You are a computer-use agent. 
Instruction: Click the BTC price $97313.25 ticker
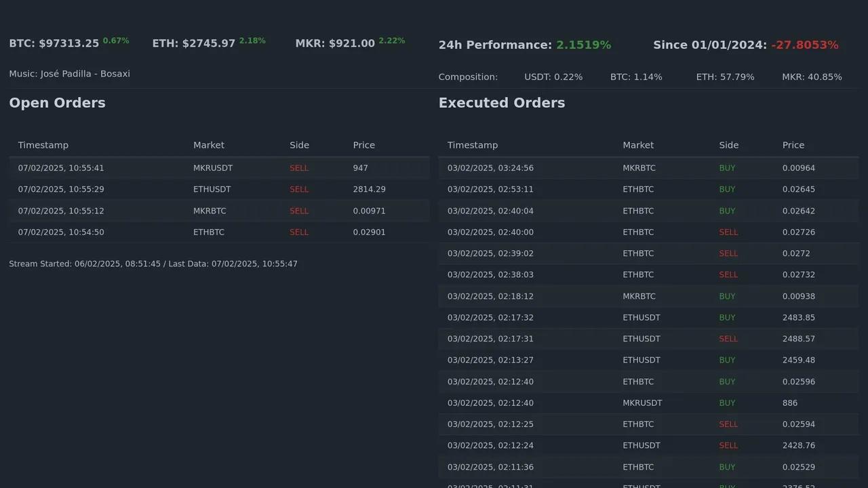[x=54, y=43]
